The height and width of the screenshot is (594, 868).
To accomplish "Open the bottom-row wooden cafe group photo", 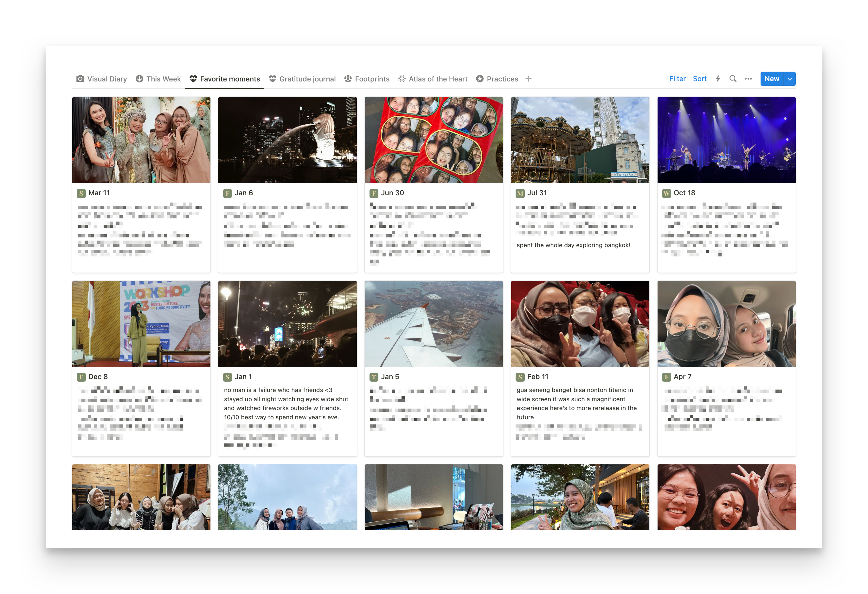I will pyautogui.click(x=141, y=497).
